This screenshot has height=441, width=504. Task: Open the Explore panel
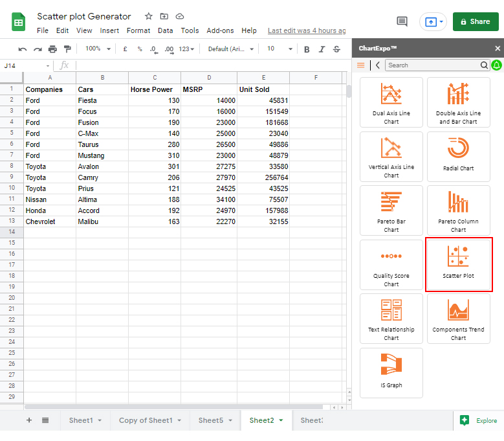click(479, 420)
